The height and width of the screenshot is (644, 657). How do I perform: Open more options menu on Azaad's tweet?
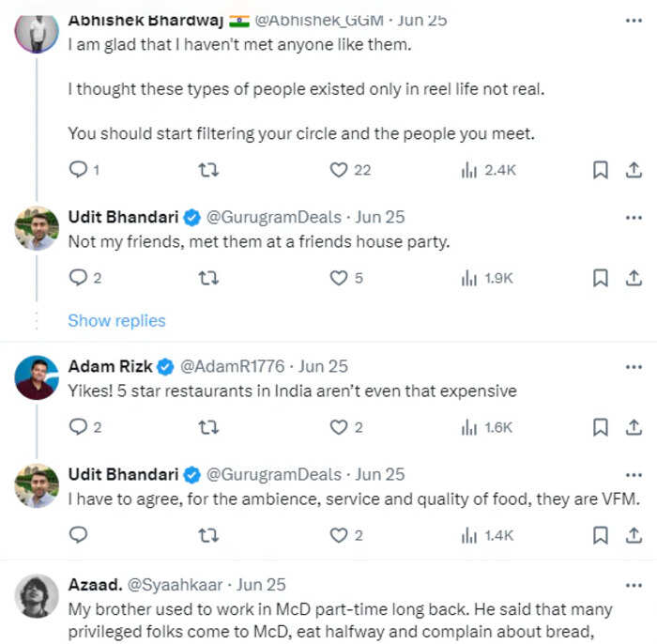[x=634, y=586]
